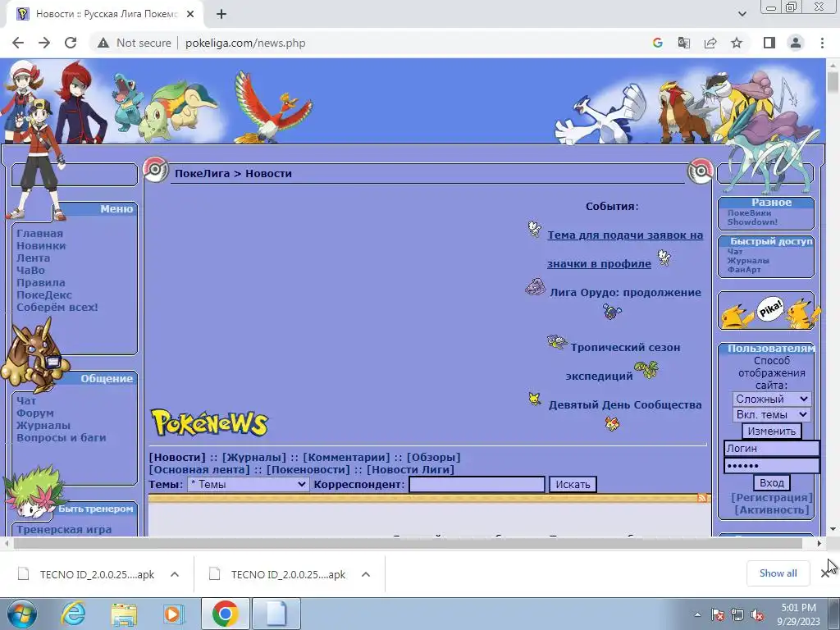Open the Chrome profile avatar

pos(796,43)
